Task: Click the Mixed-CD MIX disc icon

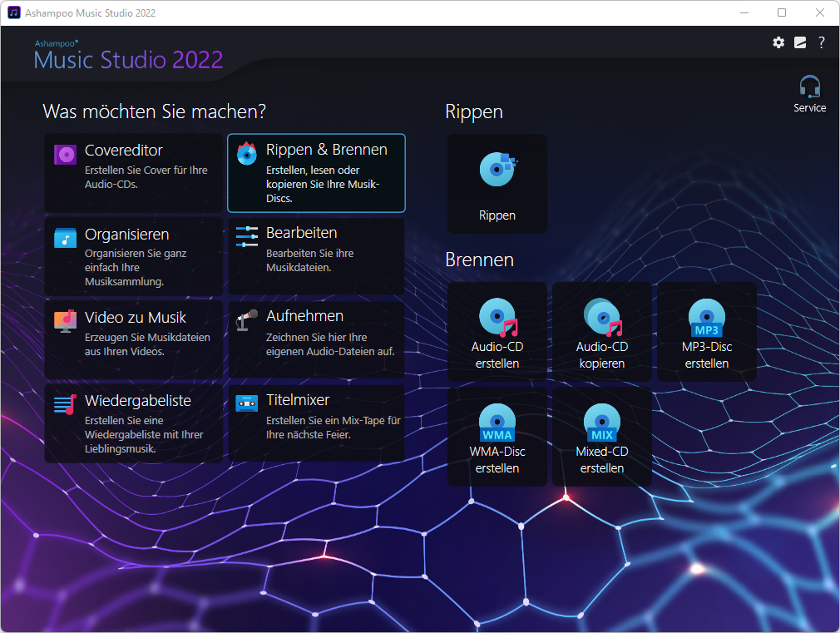Action: [602, 423]
